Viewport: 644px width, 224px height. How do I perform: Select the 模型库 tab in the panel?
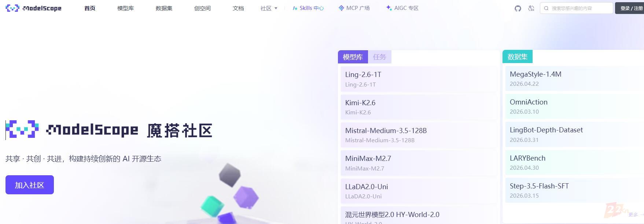(353, 57)
